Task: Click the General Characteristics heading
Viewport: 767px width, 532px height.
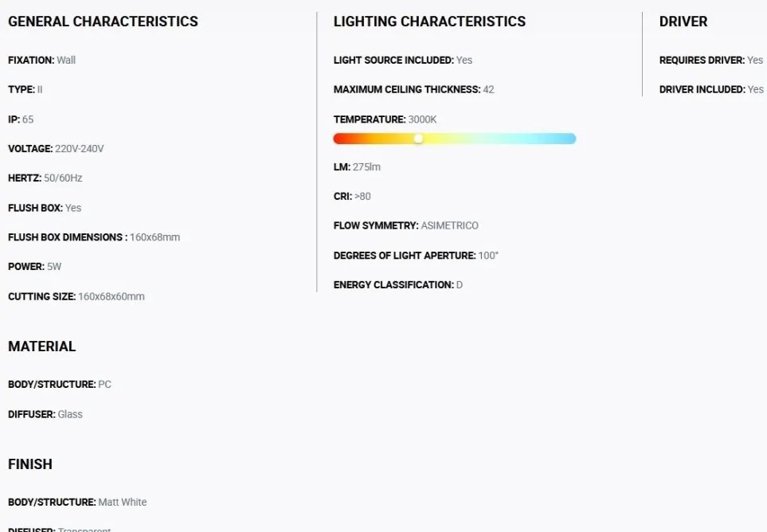Action: [104, 22]
